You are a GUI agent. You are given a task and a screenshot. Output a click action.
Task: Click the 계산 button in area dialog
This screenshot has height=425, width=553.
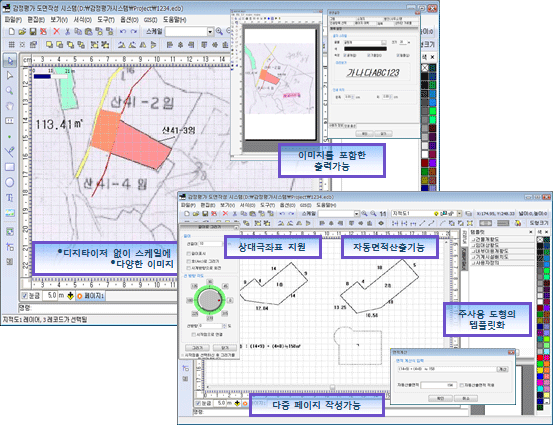click(503, 369)
